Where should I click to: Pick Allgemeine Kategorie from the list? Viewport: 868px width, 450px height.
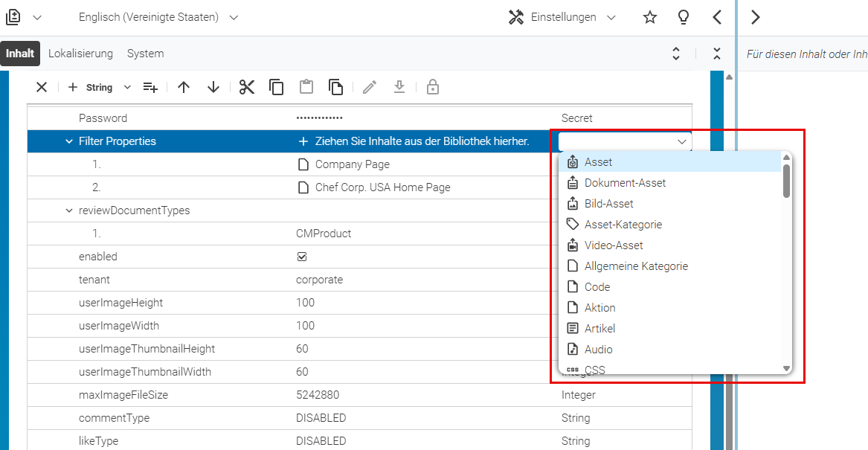(670, 266)
